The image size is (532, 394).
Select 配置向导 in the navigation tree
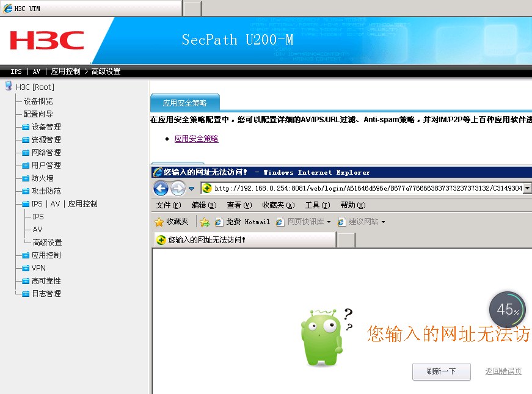(x=38, y=114)
